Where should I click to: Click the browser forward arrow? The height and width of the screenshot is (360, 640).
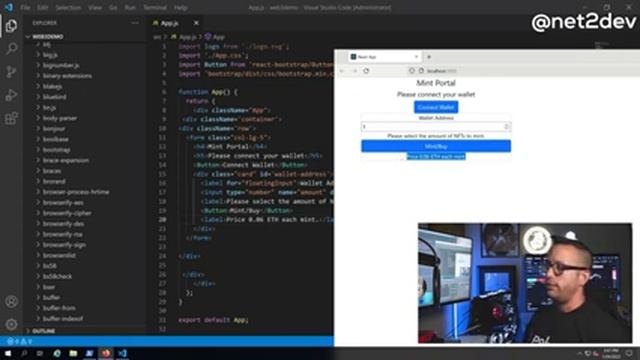(x=355, y=71)
